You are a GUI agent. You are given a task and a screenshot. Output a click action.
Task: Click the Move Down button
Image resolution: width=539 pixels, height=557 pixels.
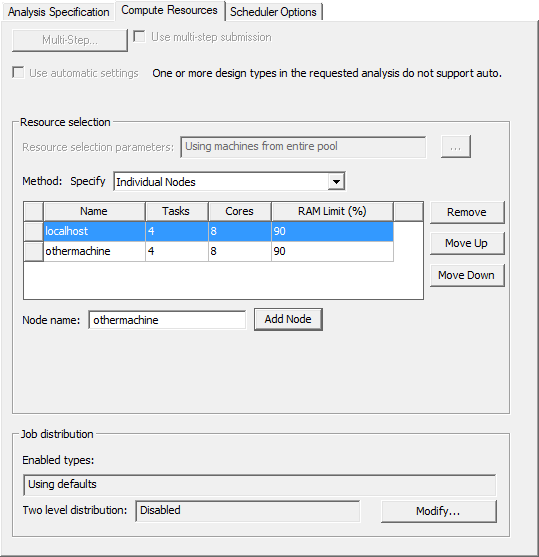tap(467, 275)
